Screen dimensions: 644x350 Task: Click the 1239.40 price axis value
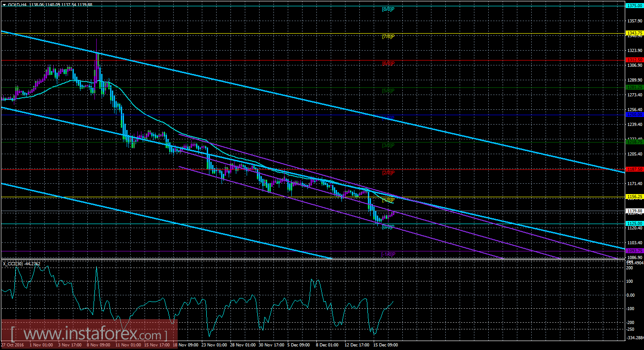pyautogui.click(x=635, y=125)
